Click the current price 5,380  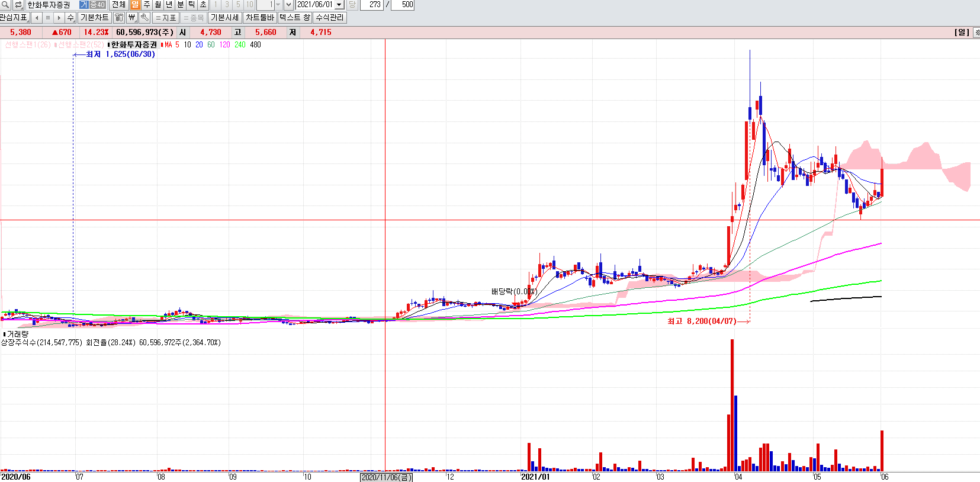coord(21,33)
